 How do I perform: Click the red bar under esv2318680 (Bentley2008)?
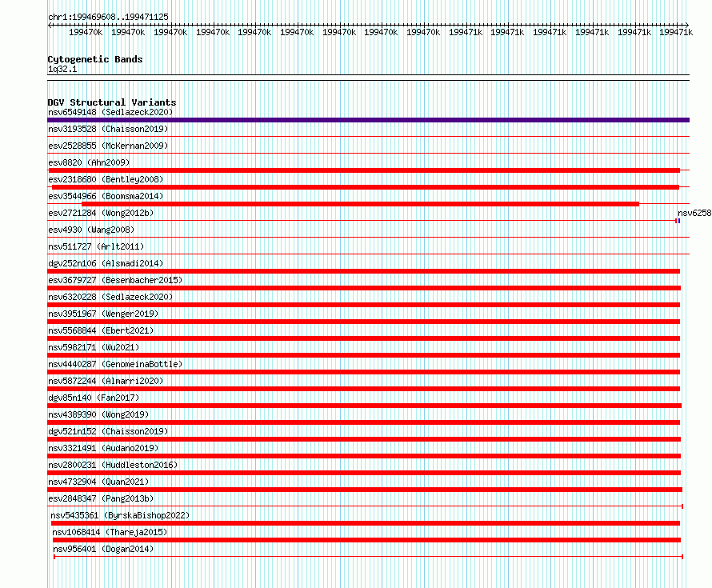[366, 187]
